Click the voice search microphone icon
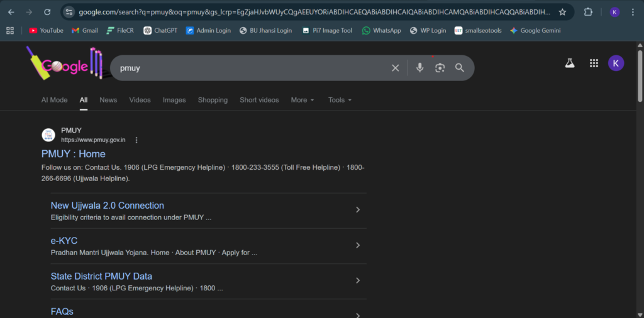 (419, 68)
